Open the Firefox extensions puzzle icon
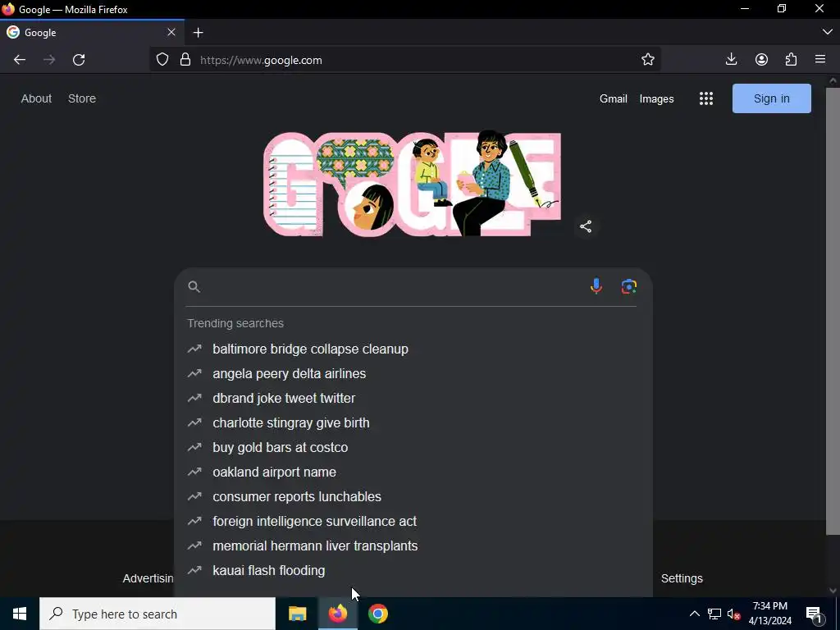 [792, 59]
